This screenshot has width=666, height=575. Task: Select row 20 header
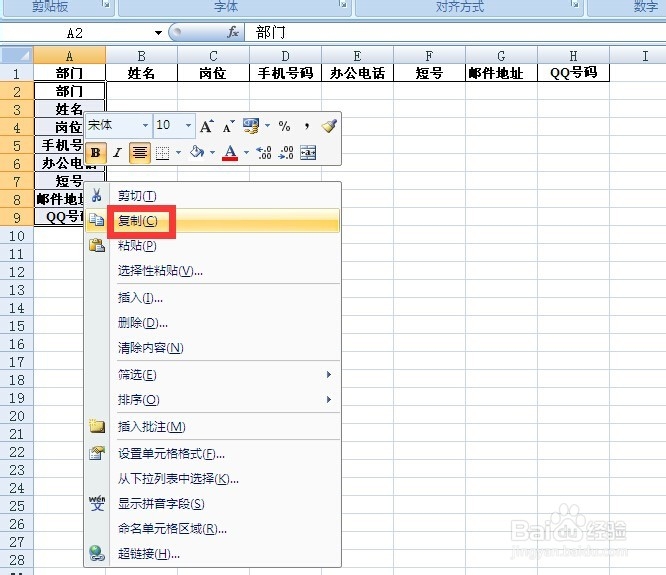(x=17, y=416)
